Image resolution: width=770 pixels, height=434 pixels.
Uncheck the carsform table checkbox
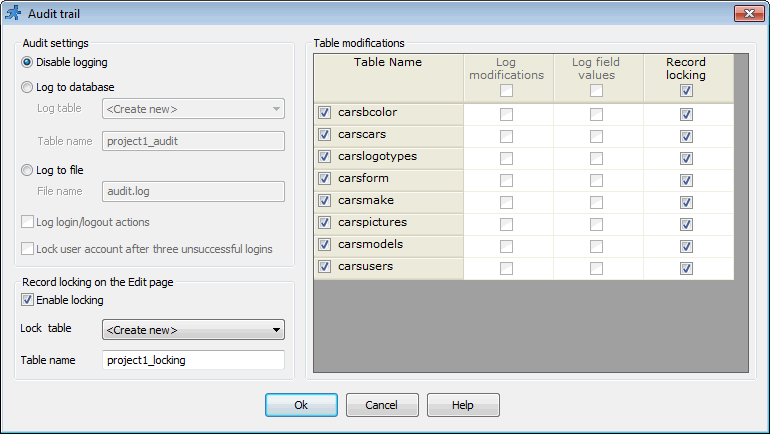coord(324,179)
